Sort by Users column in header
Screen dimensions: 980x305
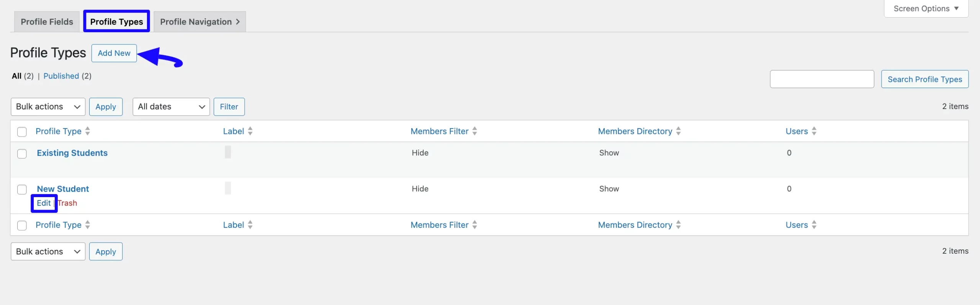(797, 131)
